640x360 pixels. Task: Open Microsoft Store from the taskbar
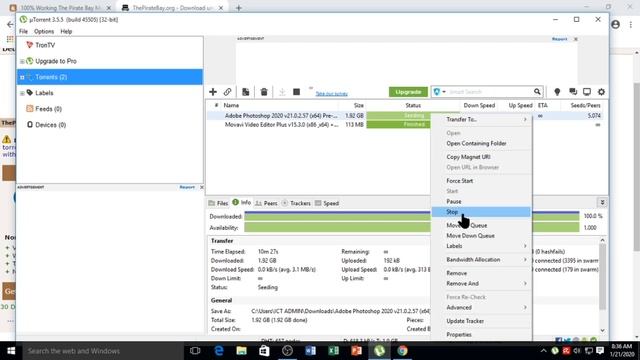point(264,351)
